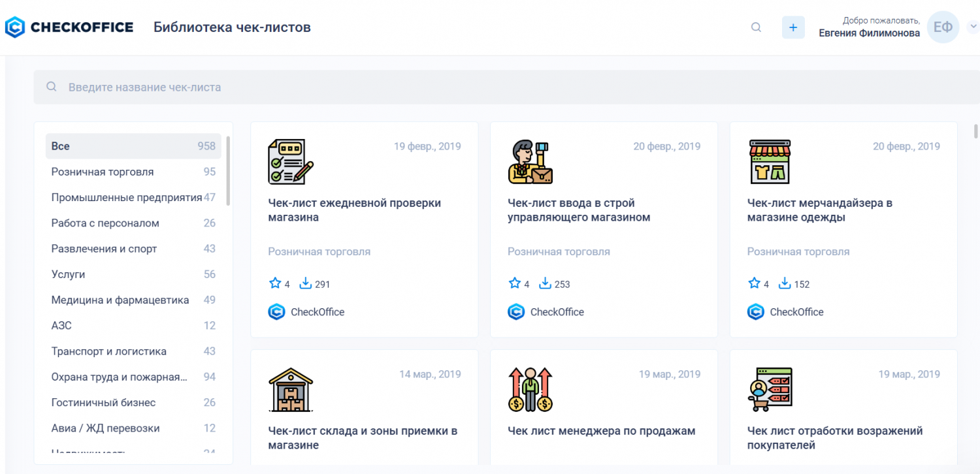Filter by 'Медицина и фармацевтика' category
This screenshot has height=474, width=980.
pos(120,300)
